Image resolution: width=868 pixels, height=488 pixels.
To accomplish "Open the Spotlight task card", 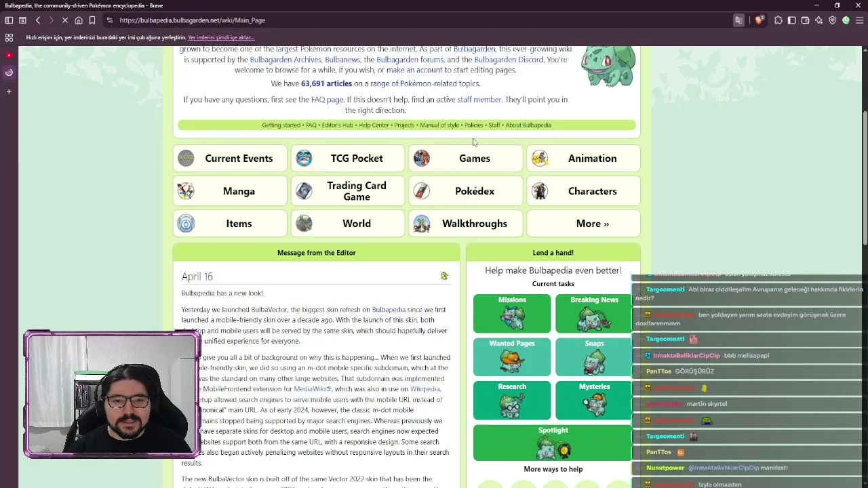I will coord(553,443).
